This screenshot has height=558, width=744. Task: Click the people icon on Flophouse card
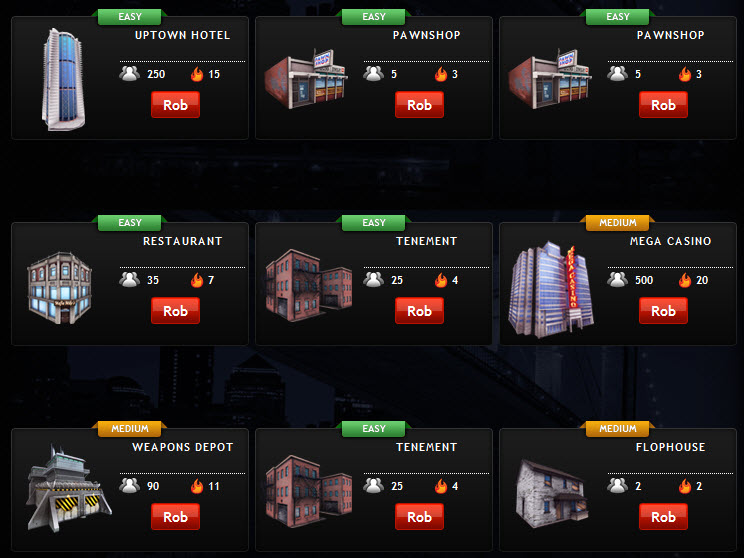point(617,485)
